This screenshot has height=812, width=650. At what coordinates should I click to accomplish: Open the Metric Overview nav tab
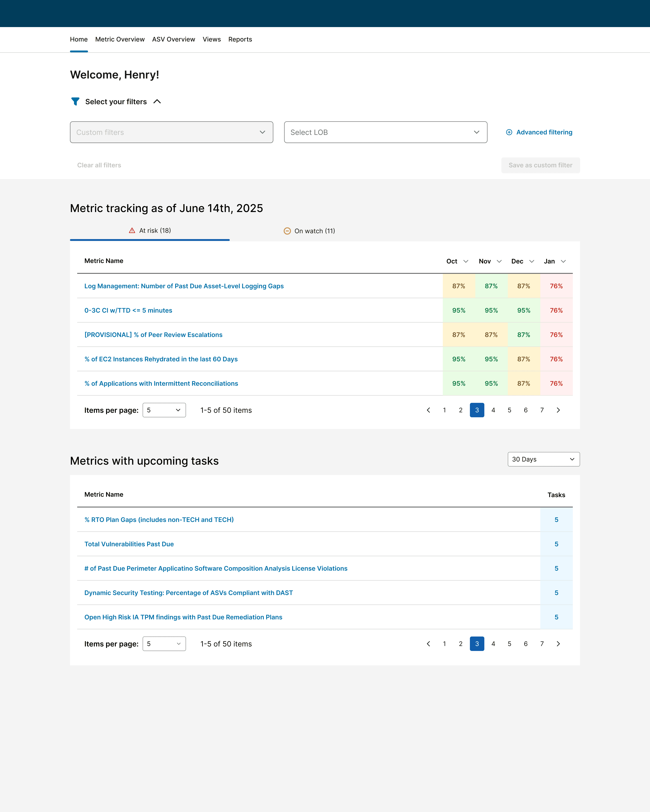click(x=120, y=39)
